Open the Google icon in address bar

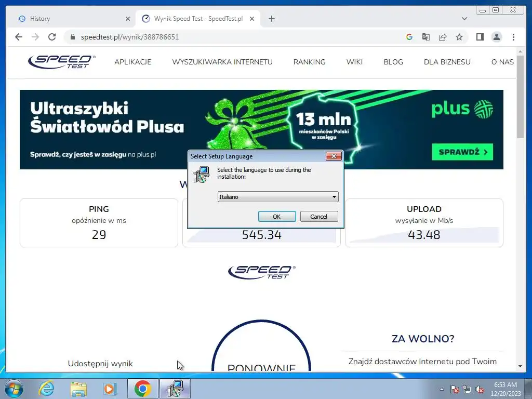409,37
